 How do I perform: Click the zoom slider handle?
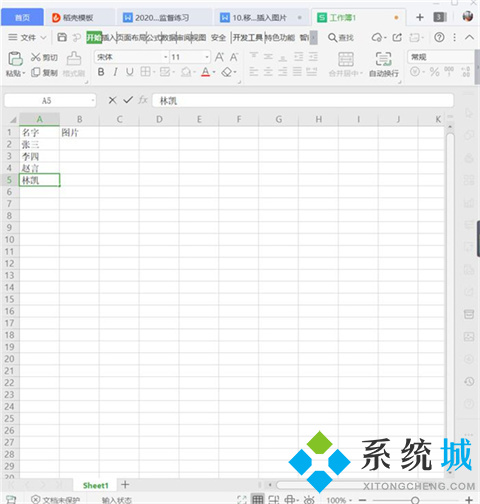coord(415,500)
